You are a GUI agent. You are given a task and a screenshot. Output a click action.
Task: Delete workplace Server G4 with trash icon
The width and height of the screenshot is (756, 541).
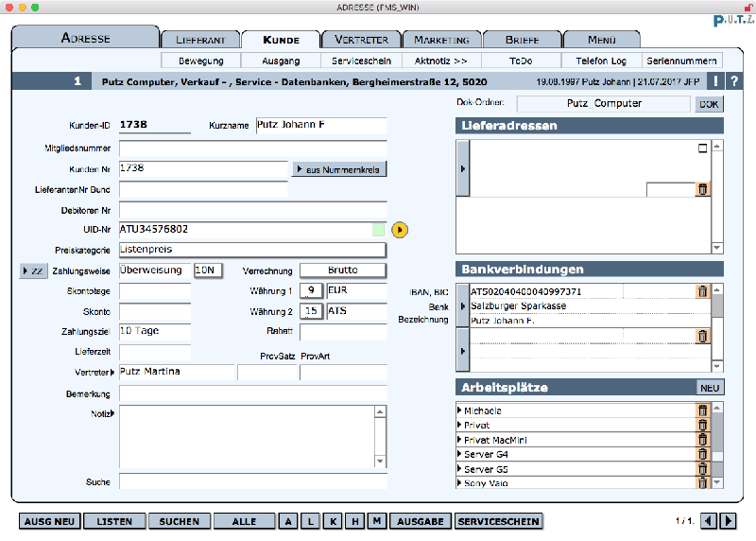pos(702,454)
